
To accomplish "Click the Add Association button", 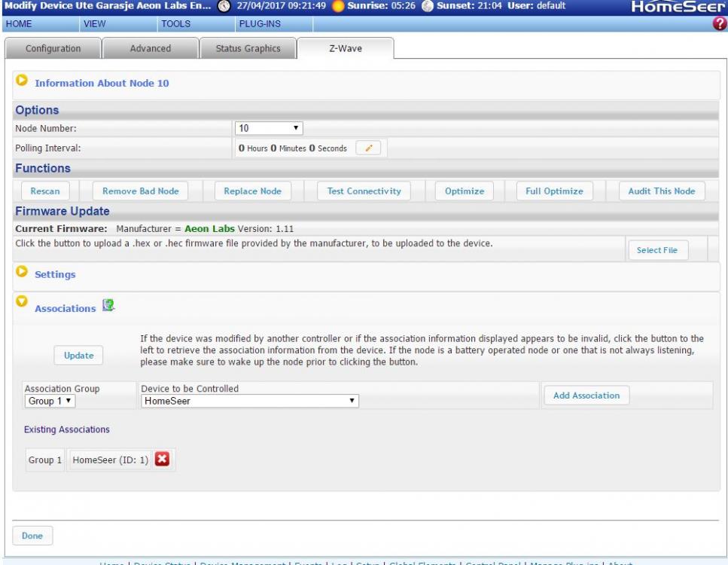I will [x=586, y=395].
